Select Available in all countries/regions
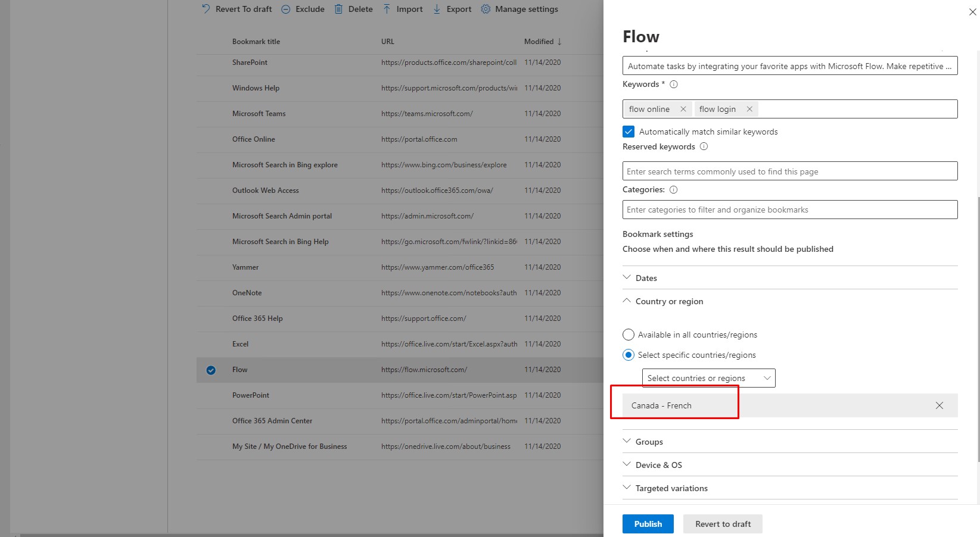Image resolution: width=980 pixels, height=537 pixels. pos(629,335)
